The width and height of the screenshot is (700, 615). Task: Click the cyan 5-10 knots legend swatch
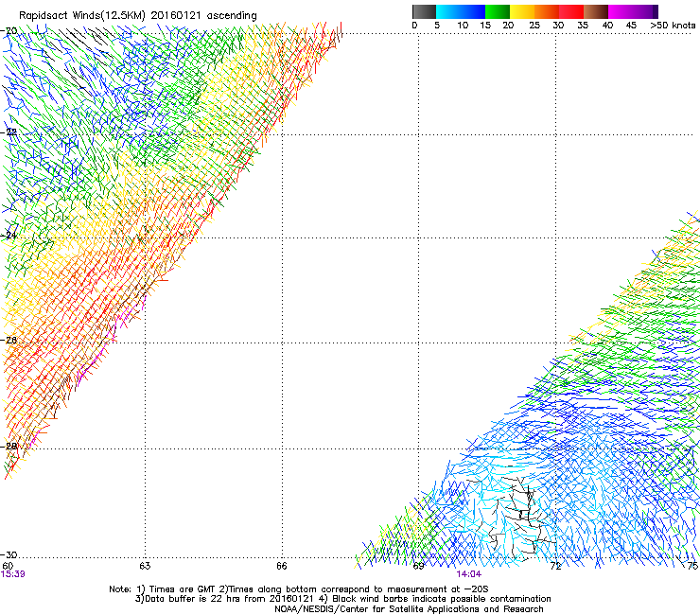tap(448, 11)
